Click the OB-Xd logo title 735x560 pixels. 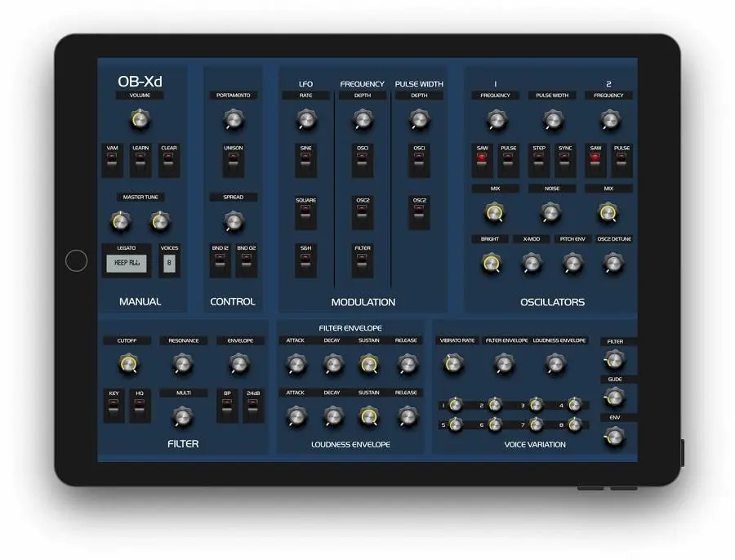tap(140, 82)
